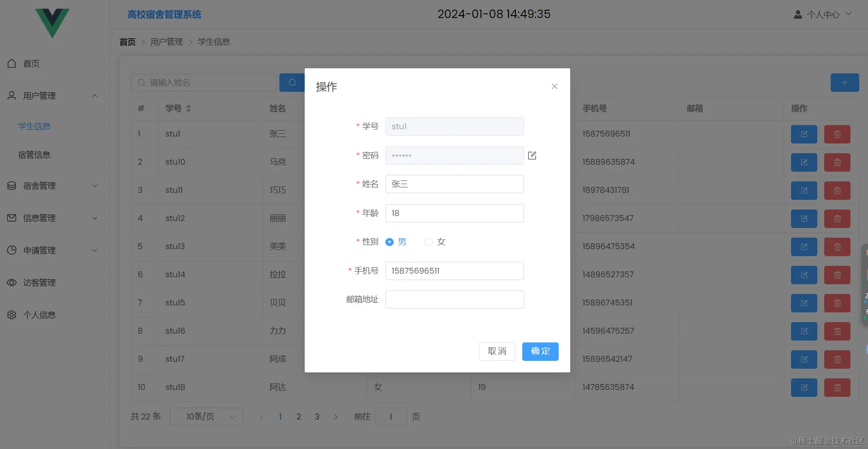Select 宿管信息 submenu item
This screenshot has width=868, height=449.
(34, 155)
